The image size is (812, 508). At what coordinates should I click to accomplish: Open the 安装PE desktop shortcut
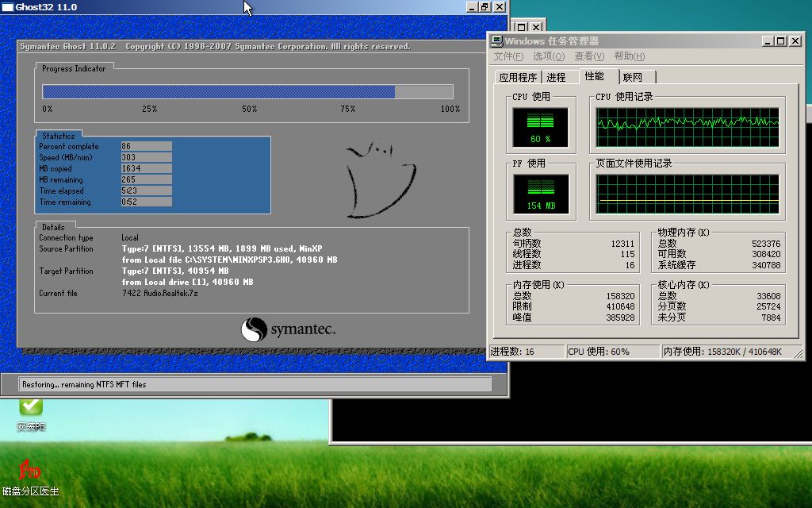(x=31, y=414)
